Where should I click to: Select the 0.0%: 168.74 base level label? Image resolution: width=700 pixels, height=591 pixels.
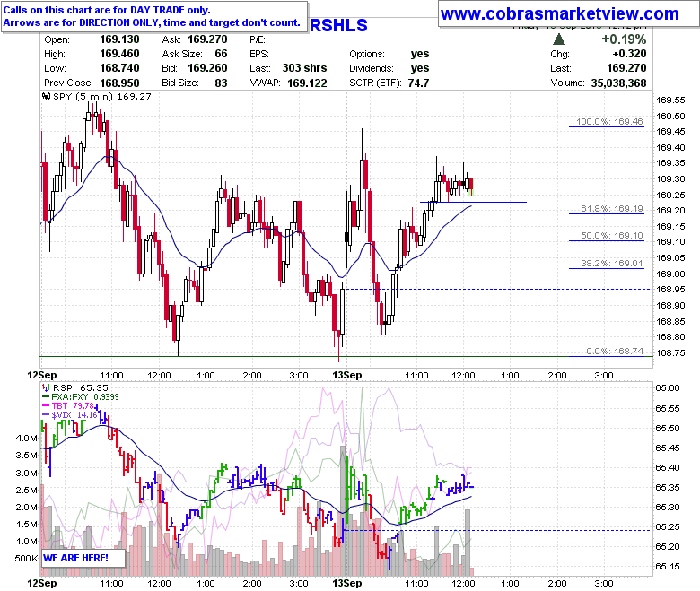click(615, 351)
